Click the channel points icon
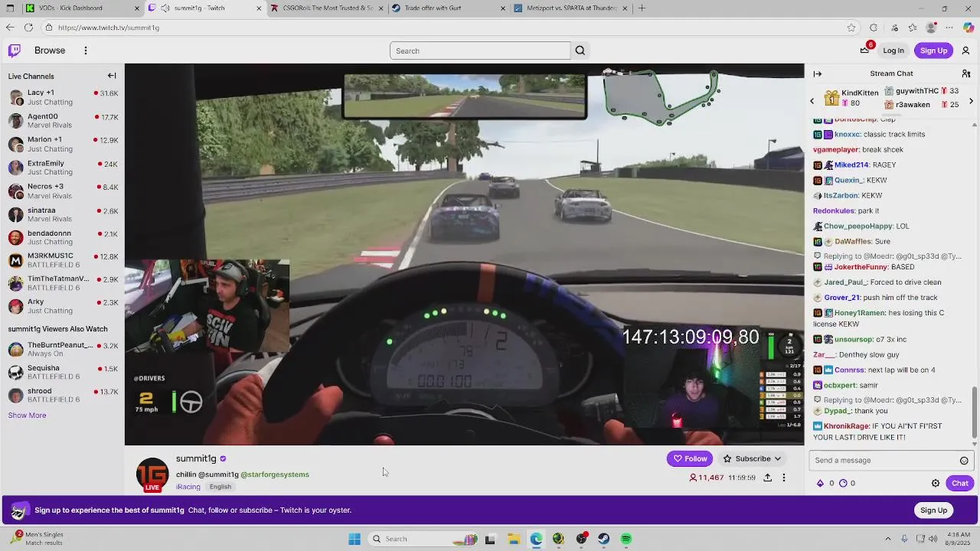 843,484
